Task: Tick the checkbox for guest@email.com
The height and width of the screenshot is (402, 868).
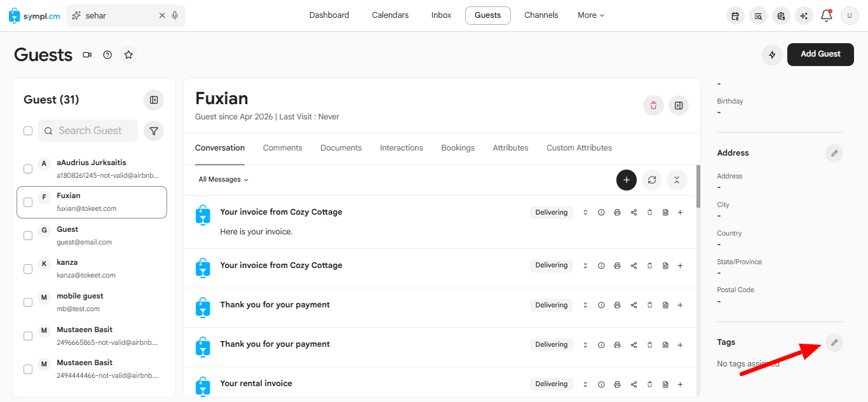Action: coord(28,236)
